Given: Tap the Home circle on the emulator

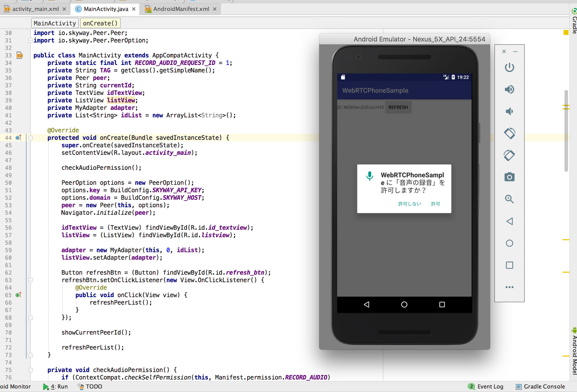Looking at the screenshot, I should (x=404, y=304).
